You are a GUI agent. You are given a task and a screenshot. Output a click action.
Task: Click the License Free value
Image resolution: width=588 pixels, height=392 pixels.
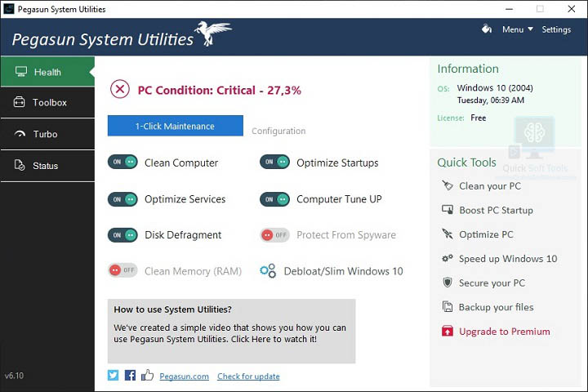tap(478, 118)
